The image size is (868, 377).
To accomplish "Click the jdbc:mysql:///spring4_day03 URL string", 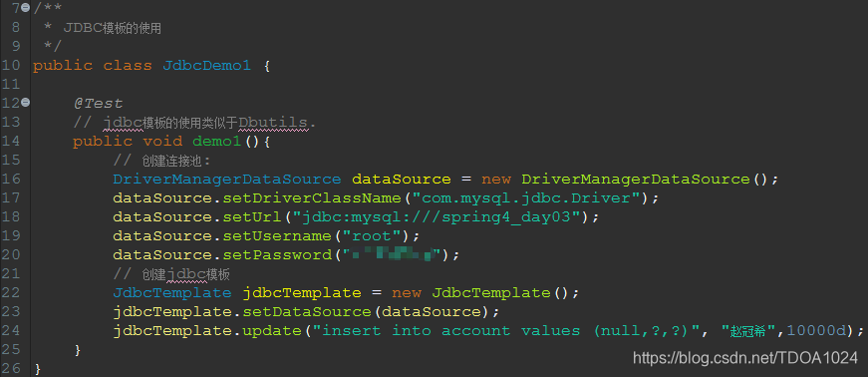I will point(436,216).
